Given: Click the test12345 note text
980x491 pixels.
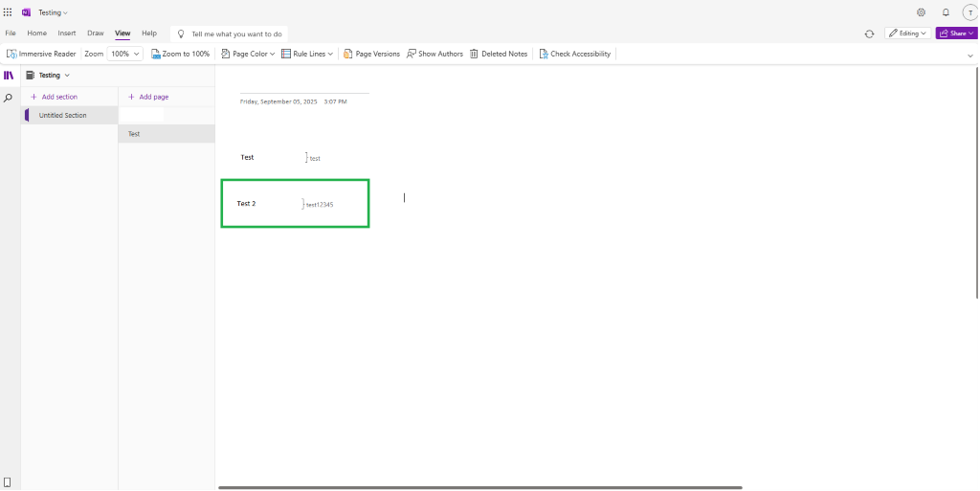Looking at the screenshot, I should 320,205.
